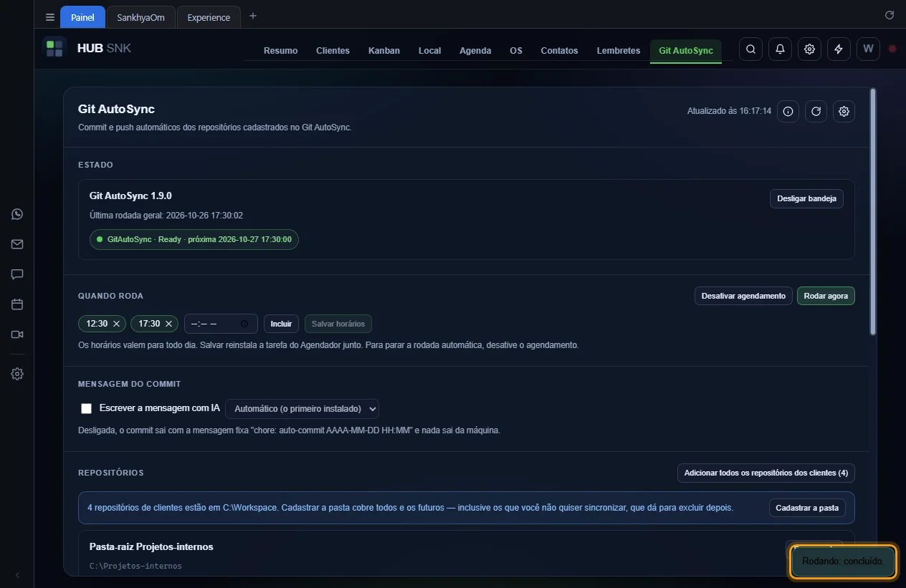Open the Agenda section

tap(475, 51)
